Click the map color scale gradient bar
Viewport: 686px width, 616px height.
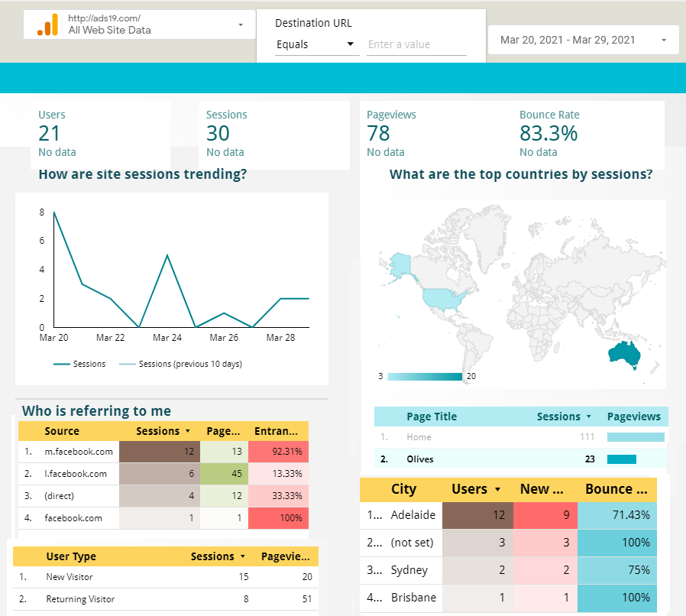click(x=425, y=376)
